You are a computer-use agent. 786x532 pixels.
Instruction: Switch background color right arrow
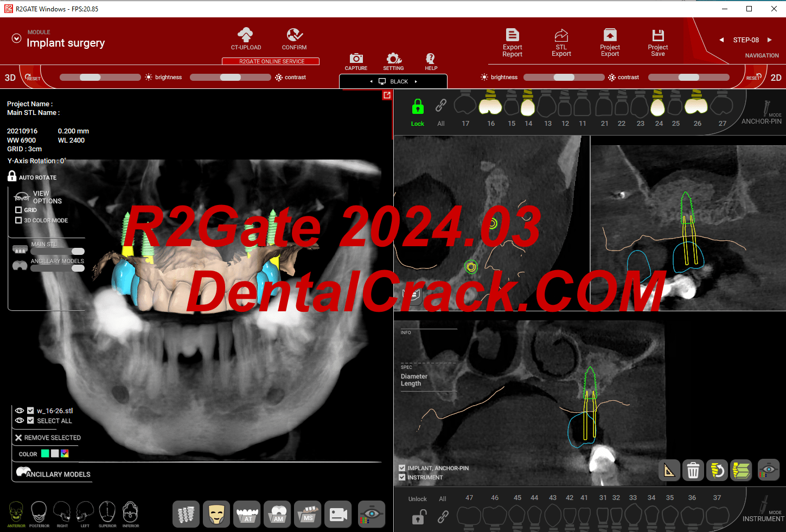416,81
